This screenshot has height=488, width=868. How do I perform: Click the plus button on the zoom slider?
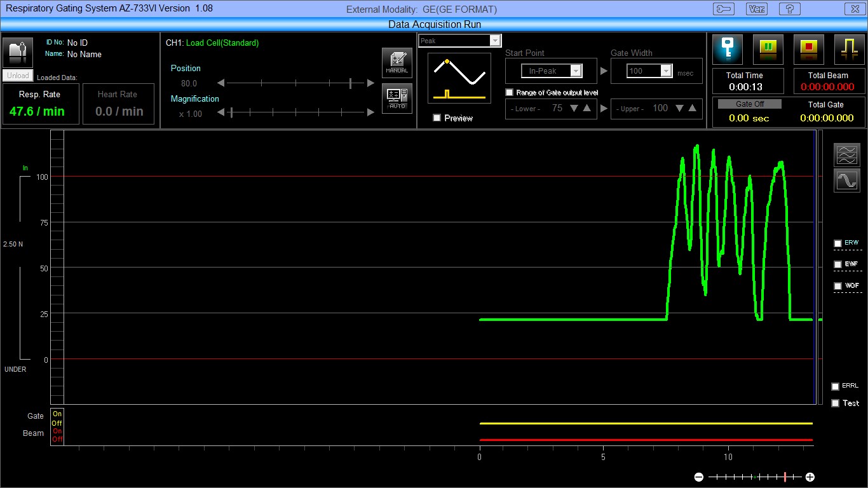point(810,477)
